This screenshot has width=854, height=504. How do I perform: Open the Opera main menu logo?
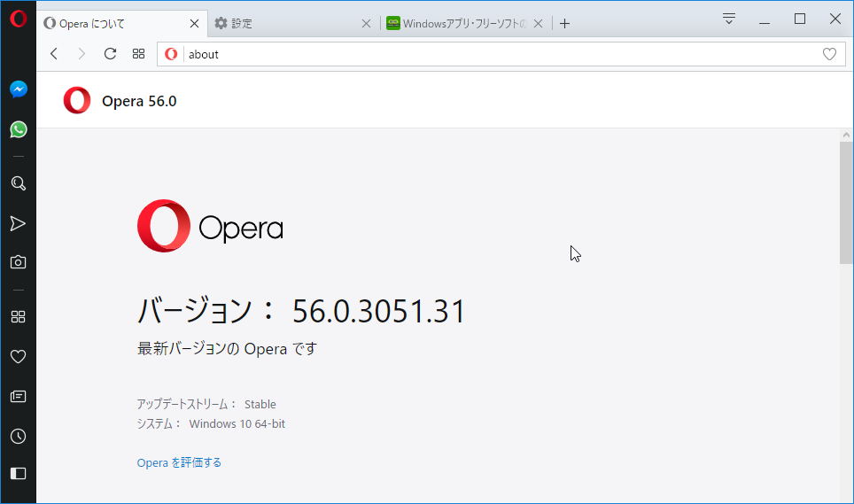tap(18, 19)
